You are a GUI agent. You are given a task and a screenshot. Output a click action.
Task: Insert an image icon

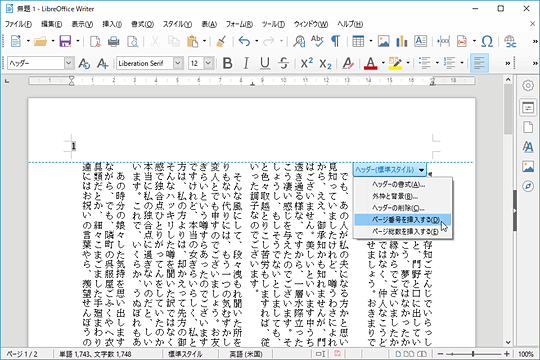pyautogui.click(x=383, y=41)
